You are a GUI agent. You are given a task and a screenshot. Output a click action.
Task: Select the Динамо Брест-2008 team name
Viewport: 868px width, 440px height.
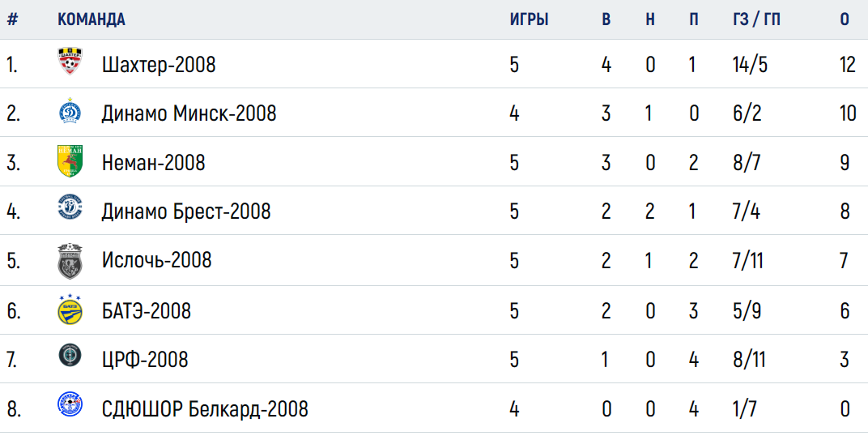pyautogui.click(x=186, y=211)
